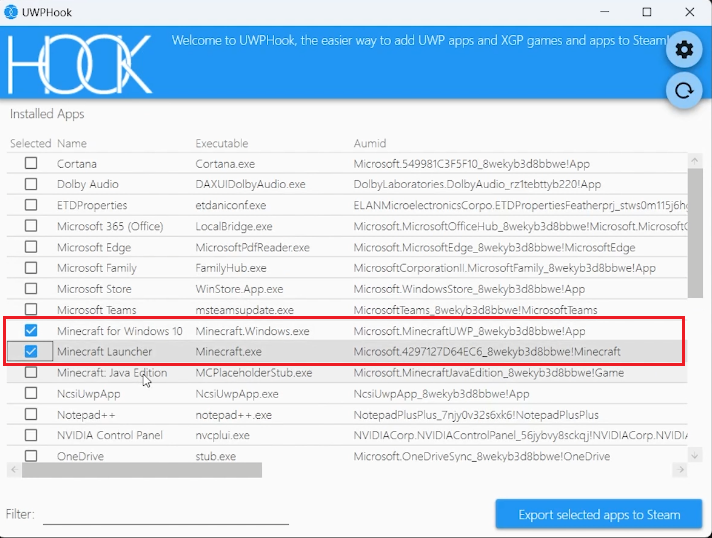Image resolution: width=712 pixels, height=538 pixels.
Task: Click NotepadPlusPlus_7njy0v32s6xk6!NotepadPlusPlus Aumid
Action: (x=476, y=415)
